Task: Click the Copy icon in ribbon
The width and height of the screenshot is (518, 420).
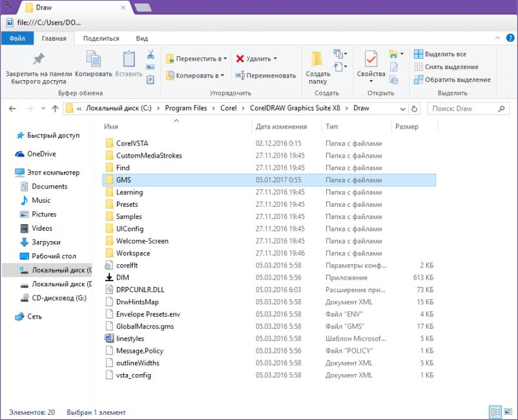Action: (94, 60)
